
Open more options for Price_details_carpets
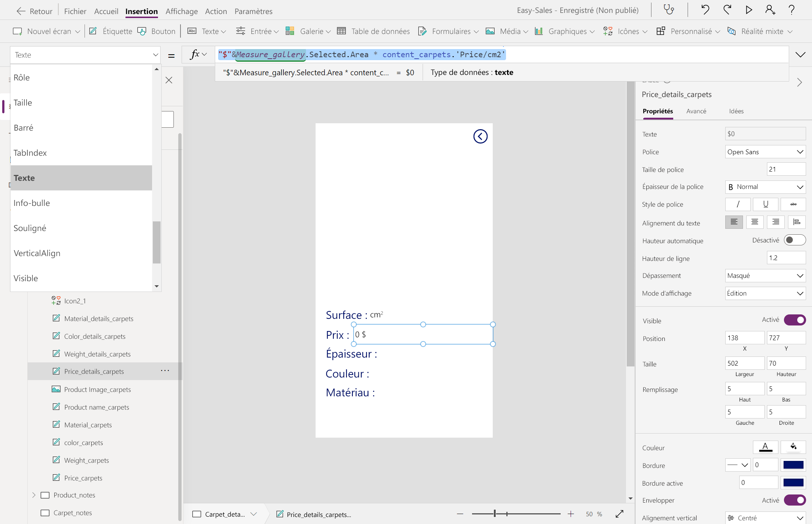tap(165, 370)
